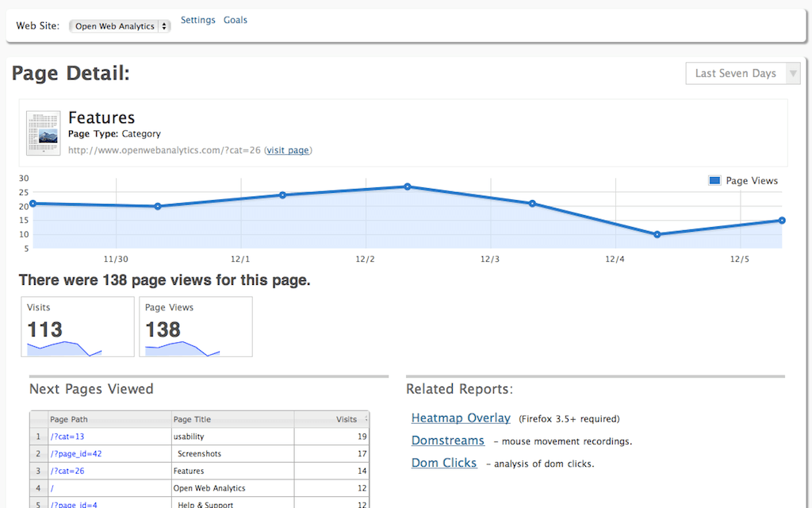Open the Settings link
812x508 pixels.
[x=197, y=20]
